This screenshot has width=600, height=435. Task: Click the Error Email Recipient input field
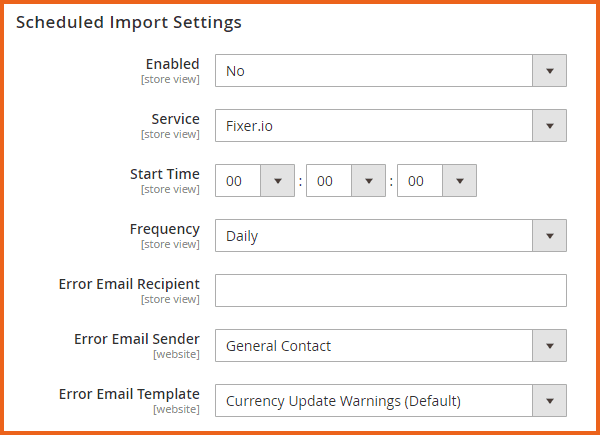[391, 290]
